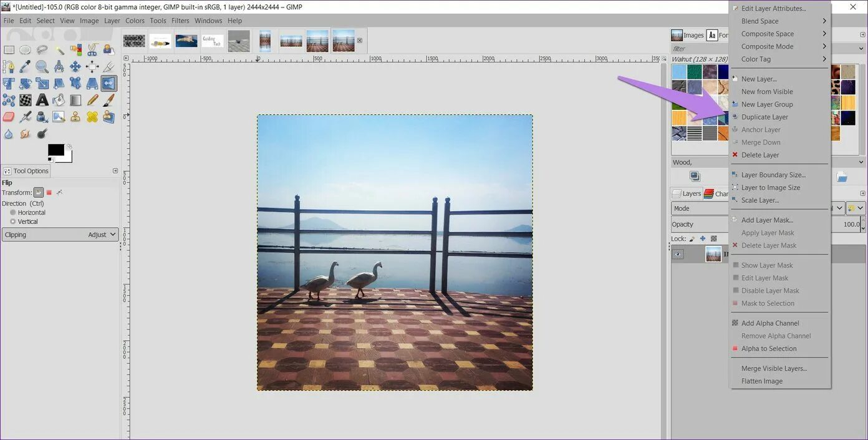Select the Foreground Select tool
The height and width of the screenshot is (440, 868).
click(x=109, y=50)
